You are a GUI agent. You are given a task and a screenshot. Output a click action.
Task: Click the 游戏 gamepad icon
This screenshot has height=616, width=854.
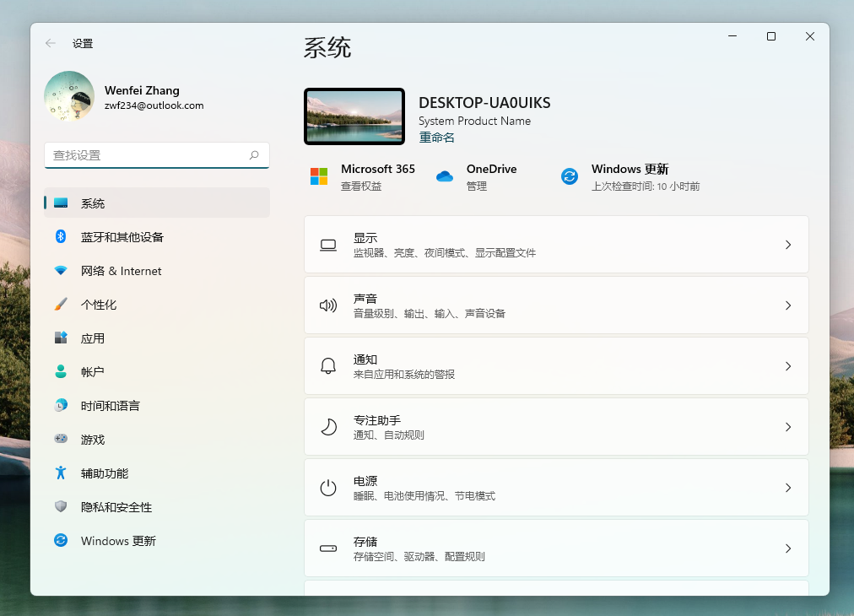tap(61, 439)
